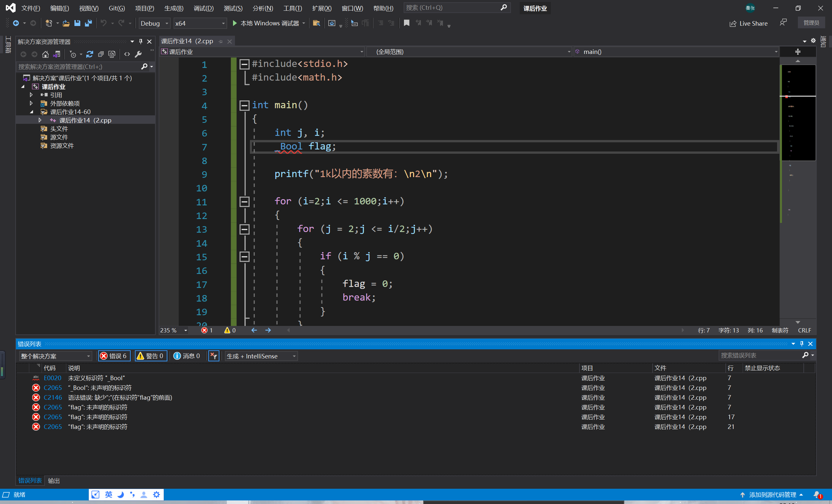Click the editor settings gear above the scrollbar
Screen dimensions: 832x504
[813, 41]
